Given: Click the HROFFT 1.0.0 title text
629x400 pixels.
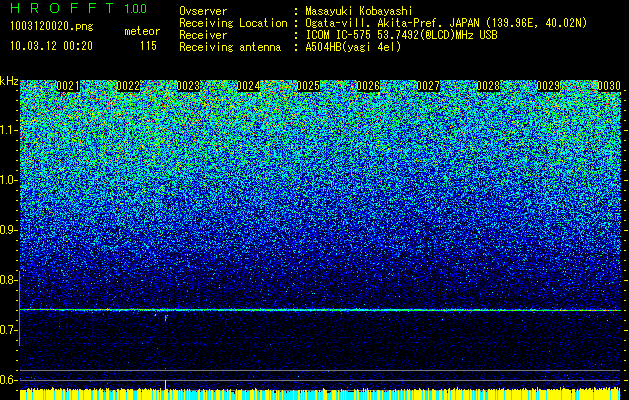Looking at the screenshot, I should point(79,8).
